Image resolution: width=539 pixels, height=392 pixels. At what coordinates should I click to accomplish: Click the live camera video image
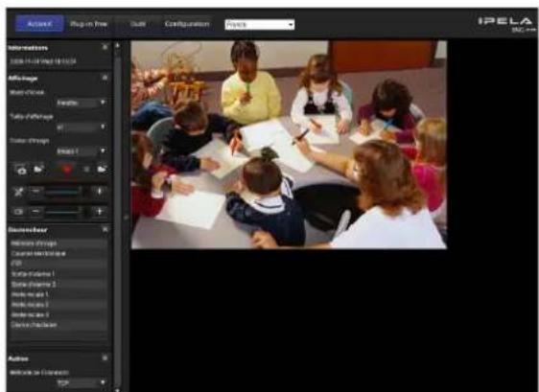click(289, 145)
